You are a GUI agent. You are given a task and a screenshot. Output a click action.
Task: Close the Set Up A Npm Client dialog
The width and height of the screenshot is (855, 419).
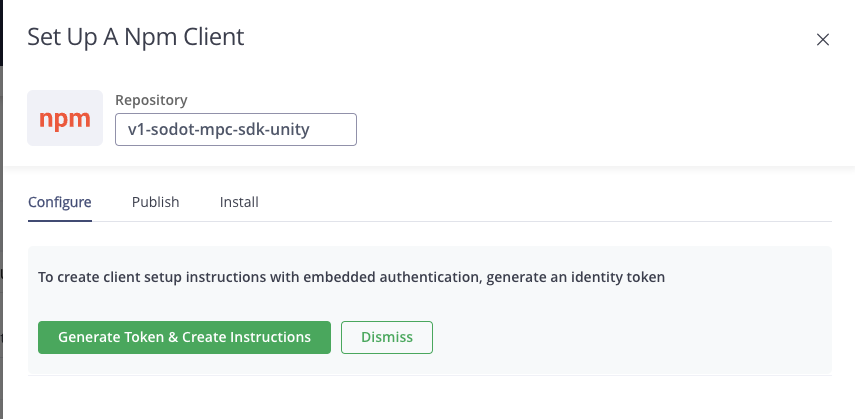(x=822, y=39)
